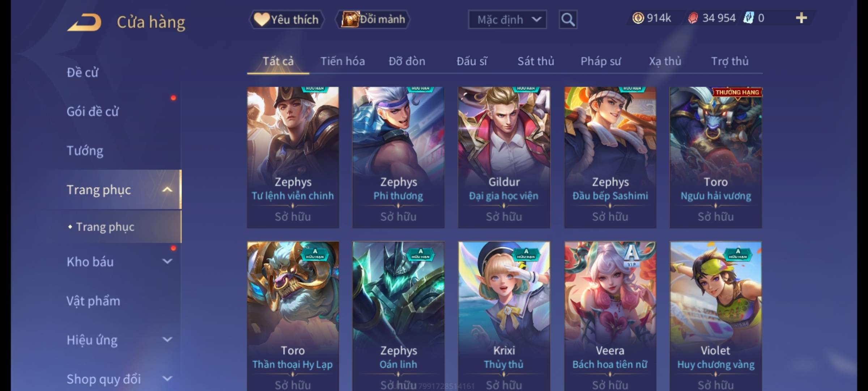Open the Tướng sidebar menu
Viewport: 868px width, 391px height.
click(x=85, y=151)
